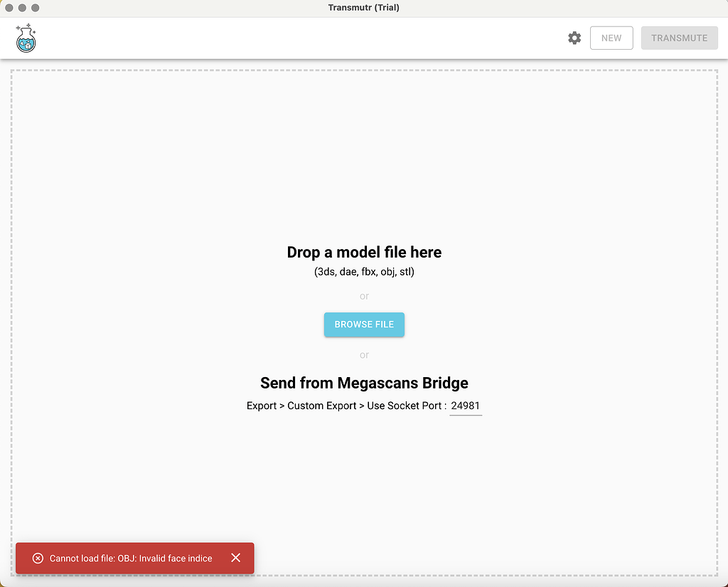Select the 'Send from Megascans Bridge' heading
Screen dimensions: 728x587
click(364, 383)
